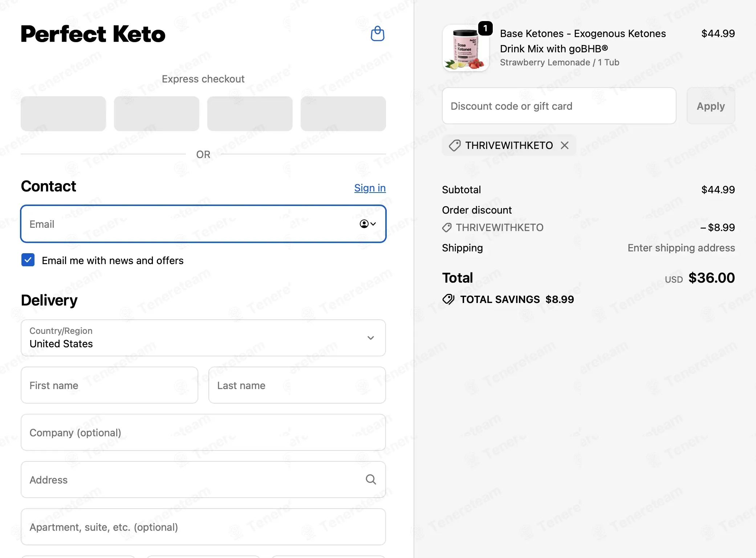Viewport: 756px width, 558px height.
Task: Click the Base Ketones product title text
Action: click(583, 41)
